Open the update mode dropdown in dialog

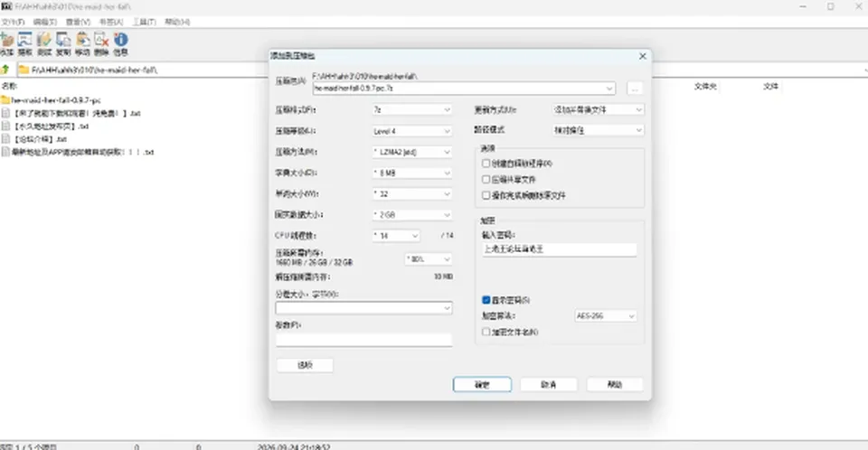pos(599,110)
